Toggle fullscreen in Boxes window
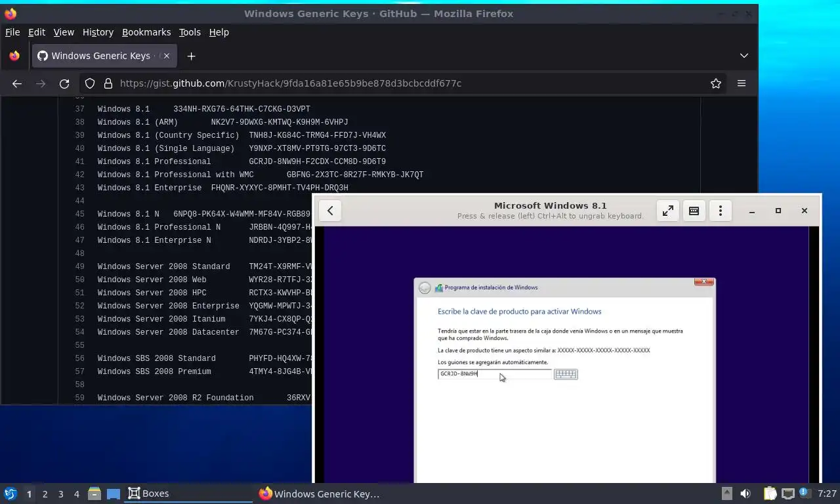 668,211
